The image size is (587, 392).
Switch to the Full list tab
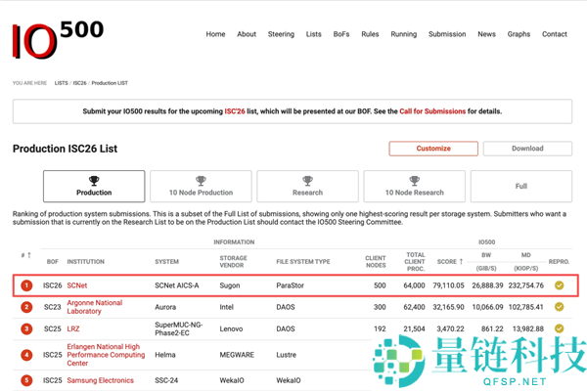(x=521, y=187)
